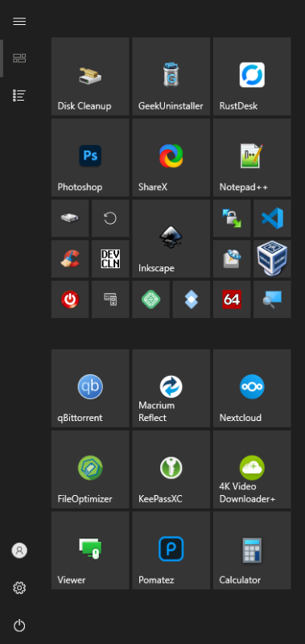Select the Pinned tiles view

[19, 58]
